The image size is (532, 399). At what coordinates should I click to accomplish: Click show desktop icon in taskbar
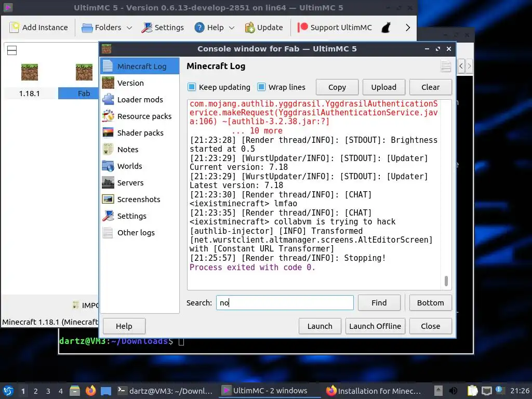pos(106,391)
